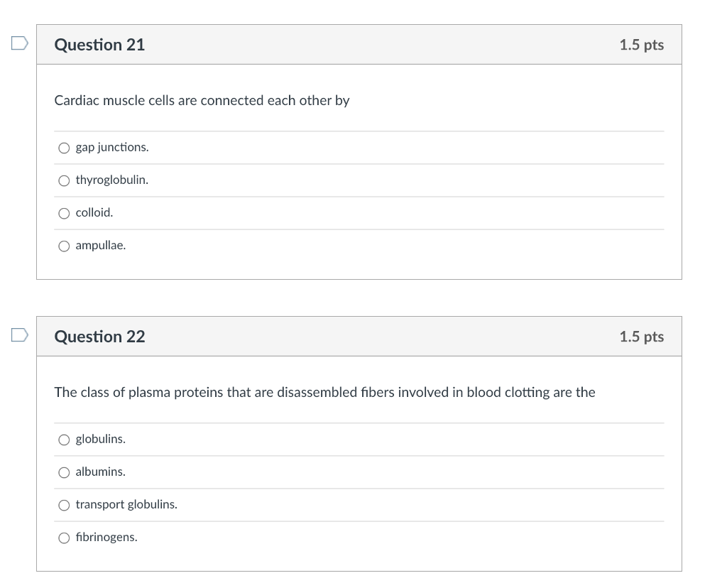The image size is (727, 588).
Task: Click the plasma proteins question text
Action: 324,392
